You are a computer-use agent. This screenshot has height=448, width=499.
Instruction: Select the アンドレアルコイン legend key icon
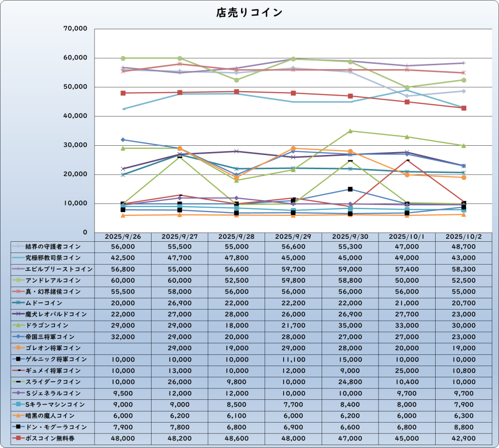tap(19, 280)
